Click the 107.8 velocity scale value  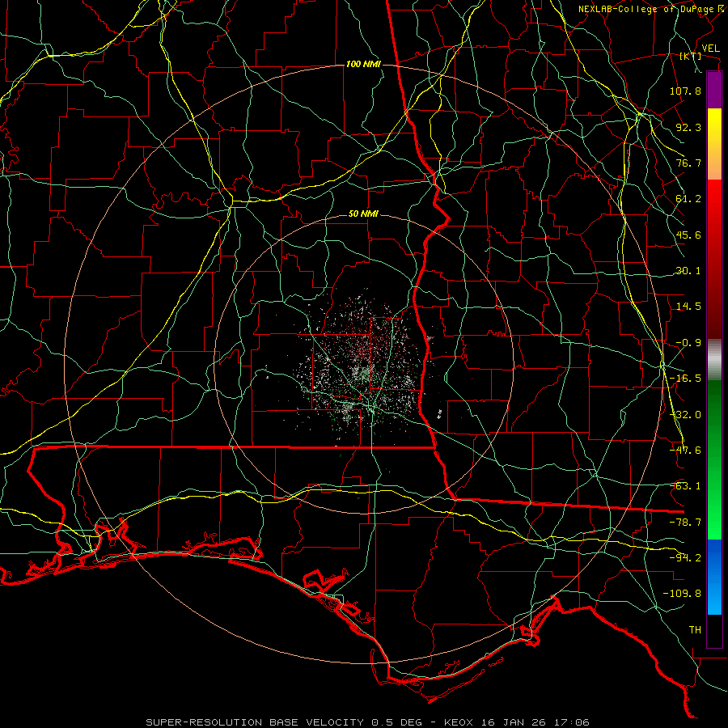pyautogui.click(x=685, y=91)
